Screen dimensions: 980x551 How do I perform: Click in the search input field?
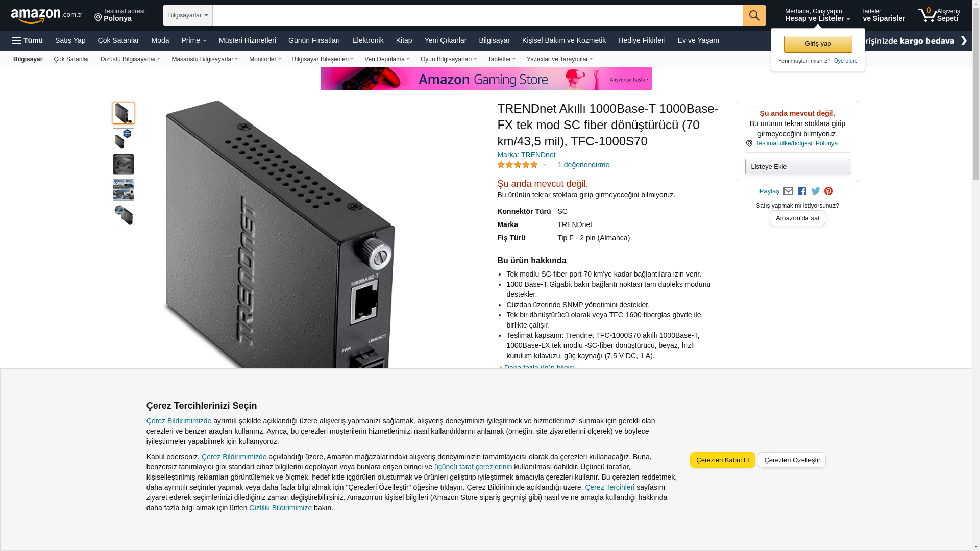click(477, 15)
